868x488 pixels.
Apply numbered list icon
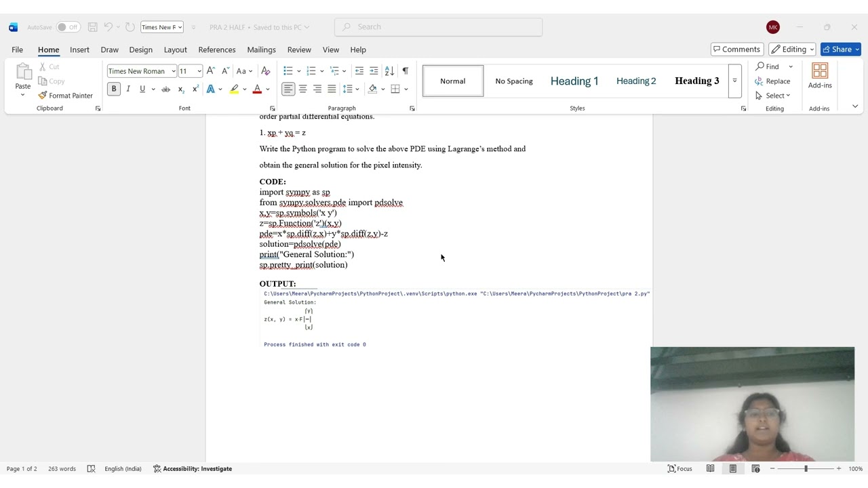click(x=311, y=70)
